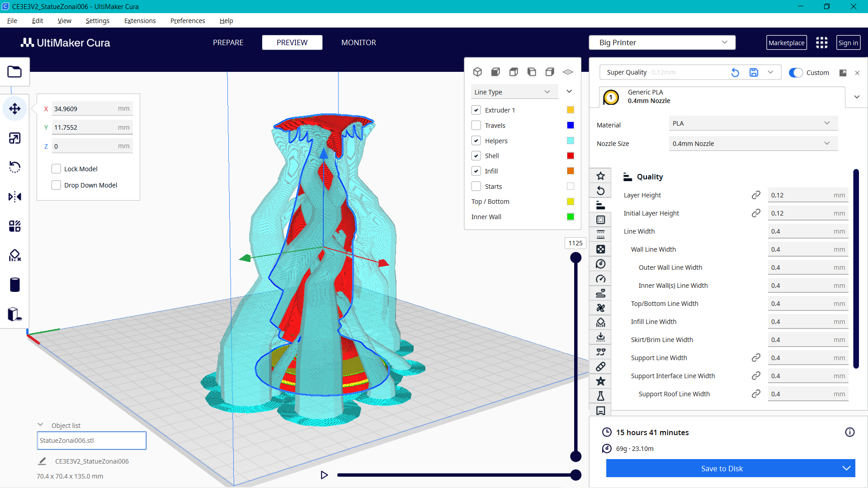Open the Cooling settings section
The height and width of the screenshot is (488, 868).
(600, 308)
